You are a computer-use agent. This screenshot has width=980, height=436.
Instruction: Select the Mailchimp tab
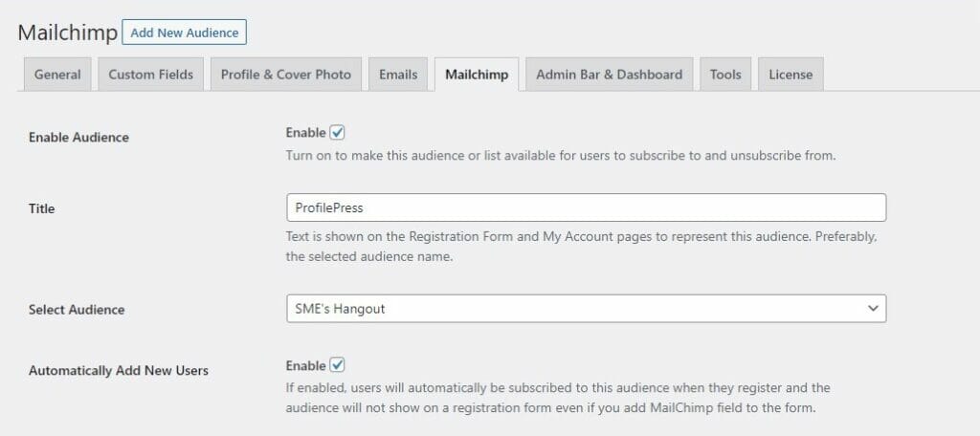(477, 75)
